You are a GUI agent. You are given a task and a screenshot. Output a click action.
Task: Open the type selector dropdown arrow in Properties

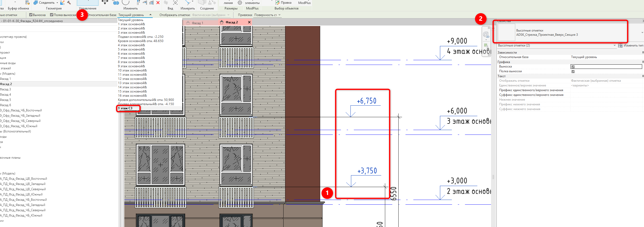point(642,33)
